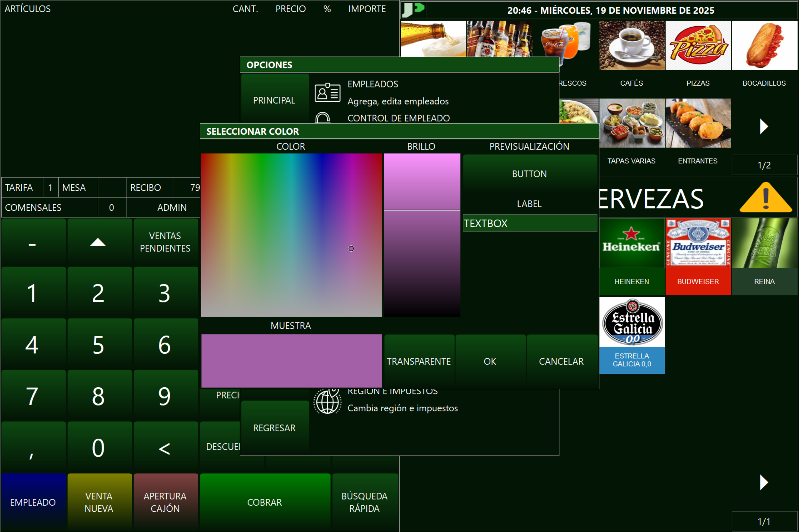Set color to Transparente
Viewport: 799px width, 532px height.
[x=419, y=361]
